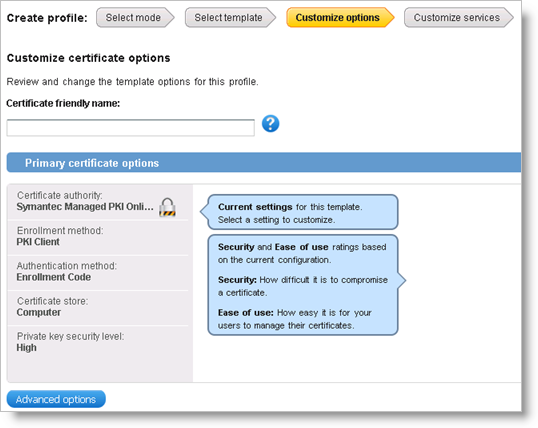Select the Enrollment method PKI Client setting
Image resolution: width=538 pixels, height=428 pixels.
coord(98,237)
